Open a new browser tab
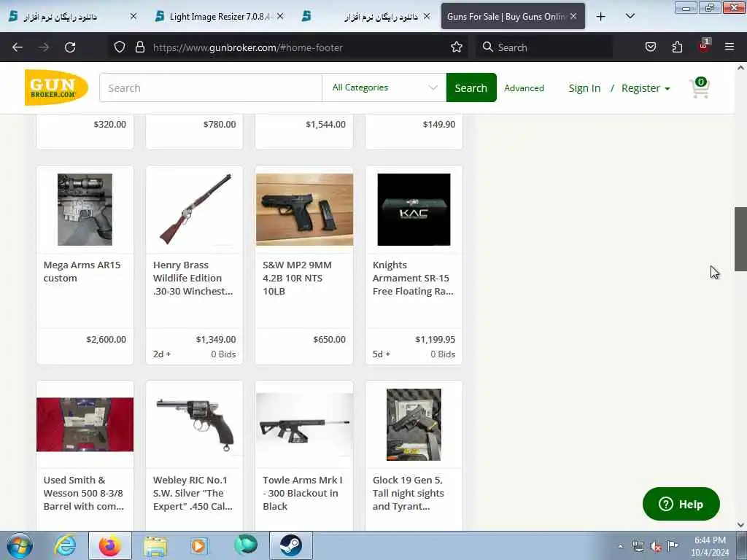 [601, 17]
